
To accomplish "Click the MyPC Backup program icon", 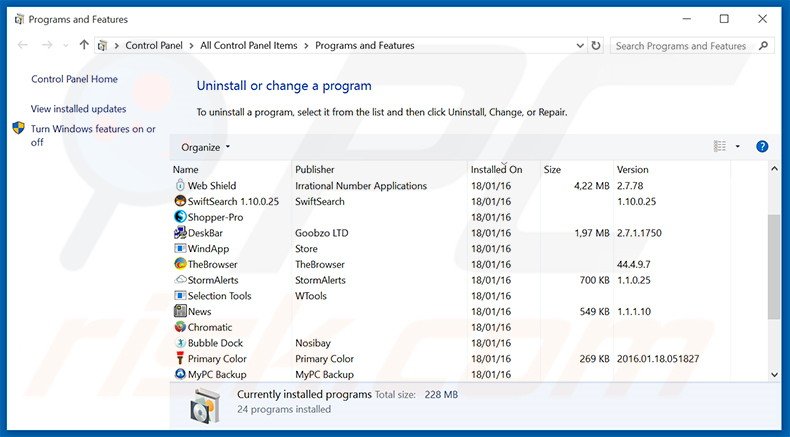I will tap(180, 373).
